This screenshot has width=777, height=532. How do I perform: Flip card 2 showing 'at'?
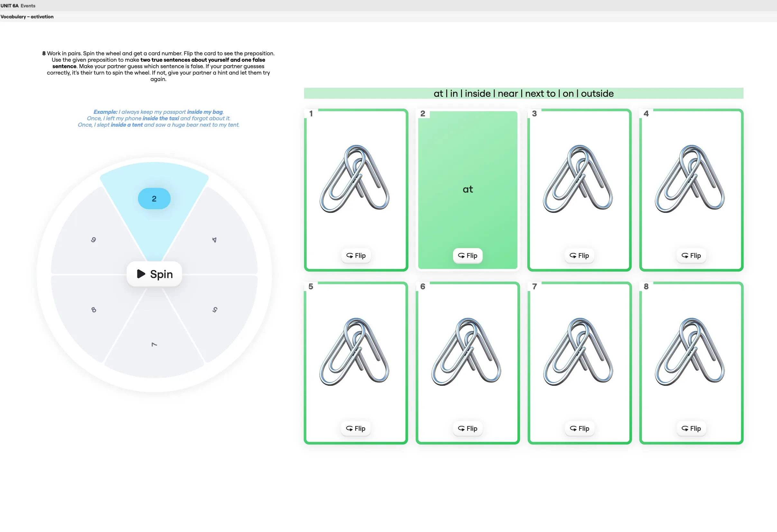pyautogui.click(x=467, y=256)
